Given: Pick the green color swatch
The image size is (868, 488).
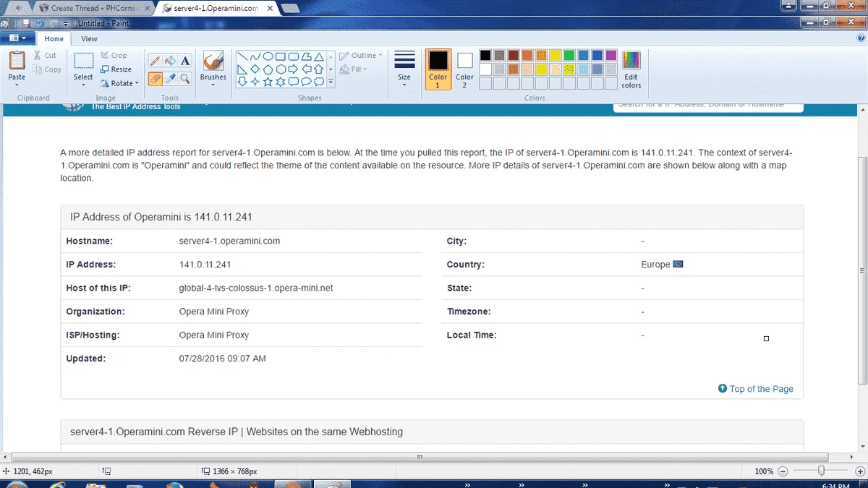Looking at the screenshot, I should click(x=569, y=56).
